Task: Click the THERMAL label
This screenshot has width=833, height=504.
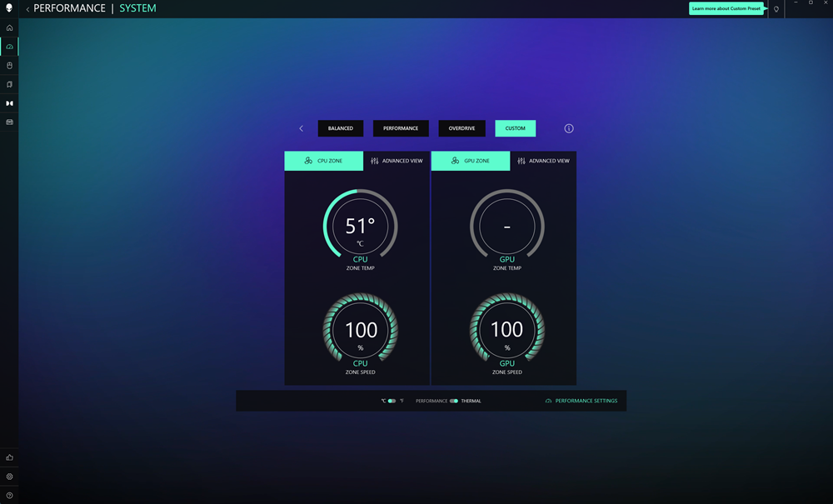Action: (471, 401)
